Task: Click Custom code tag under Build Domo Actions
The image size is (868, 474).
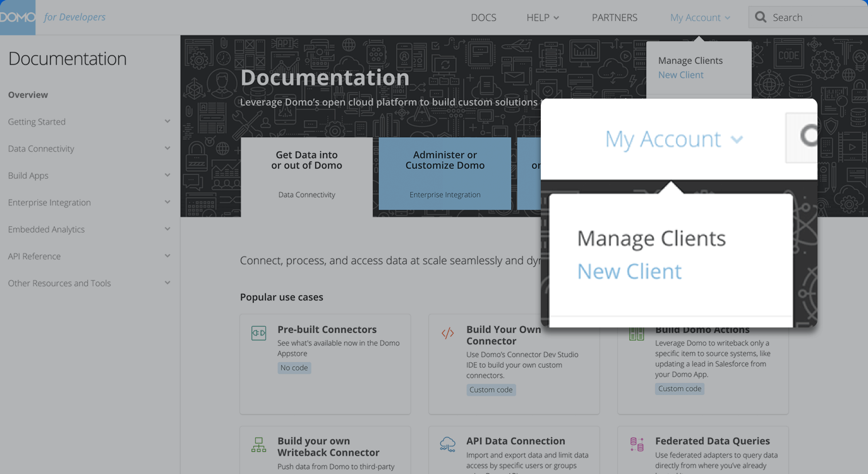Action: (680, 389)
